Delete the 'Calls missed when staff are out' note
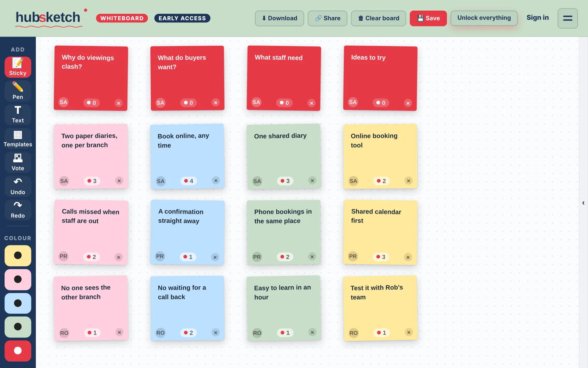This screenshot has width=588, height=368. pyautogui.click(x=118, y=257)
